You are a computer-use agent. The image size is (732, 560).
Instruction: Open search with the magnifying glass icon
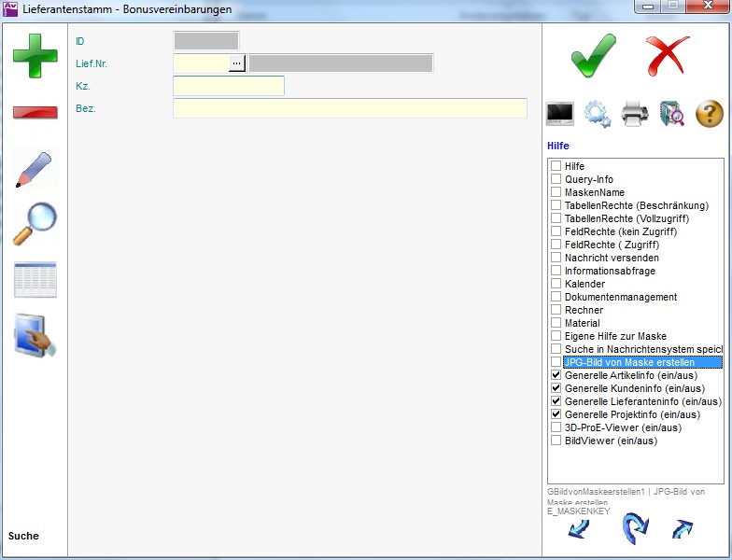[35, 224]
